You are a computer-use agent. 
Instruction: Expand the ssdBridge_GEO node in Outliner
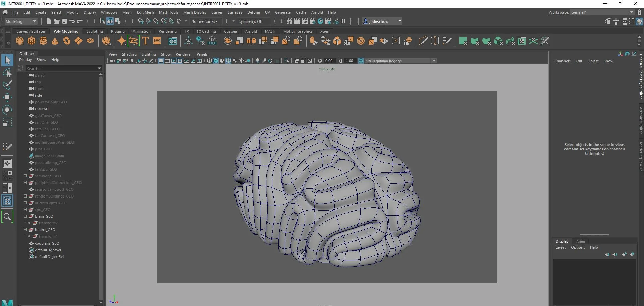[25, 176]
